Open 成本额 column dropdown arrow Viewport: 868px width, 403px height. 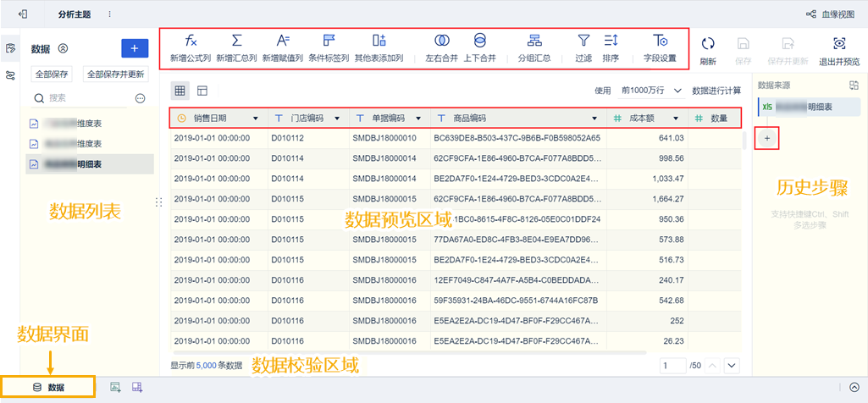676,118
